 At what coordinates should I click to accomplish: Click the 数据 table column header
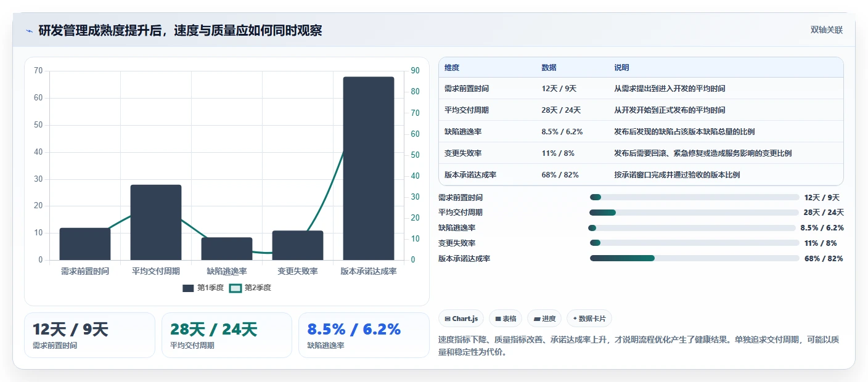549,68
